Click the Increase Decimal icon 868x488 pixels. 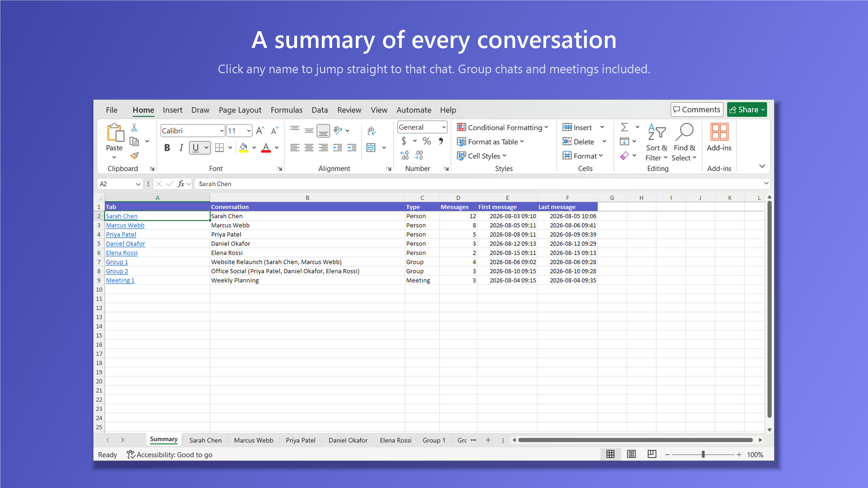coord(405,155)
